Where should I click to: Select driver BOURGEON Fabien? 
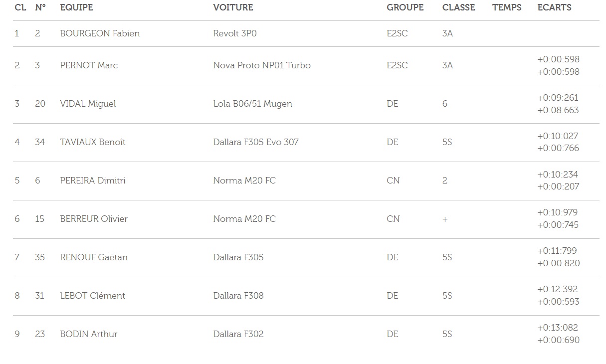(100, 33)
